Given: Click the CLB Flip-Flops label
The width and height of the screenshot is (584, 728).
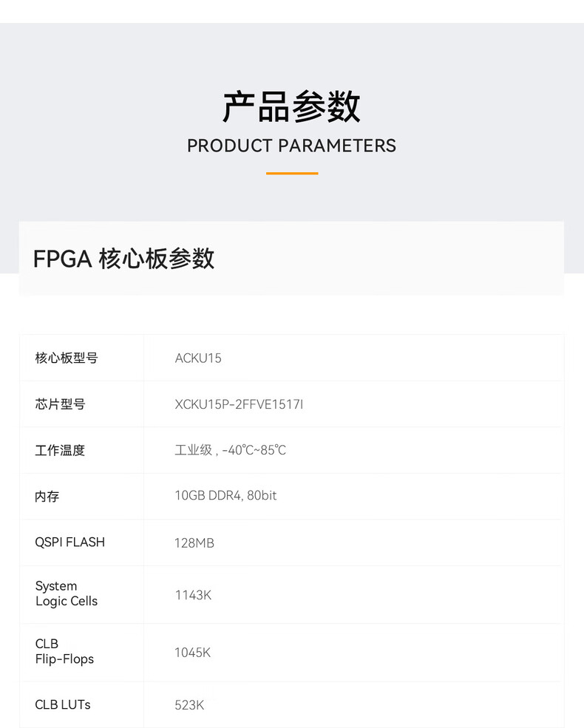Looking at the screenshot, I should tap(64, 651).
